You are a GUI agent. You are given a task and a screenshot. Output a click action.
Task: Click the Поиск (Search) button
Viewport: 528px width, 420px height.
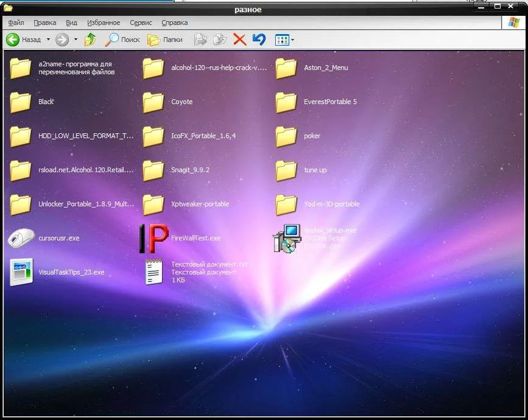pos(122,40)
